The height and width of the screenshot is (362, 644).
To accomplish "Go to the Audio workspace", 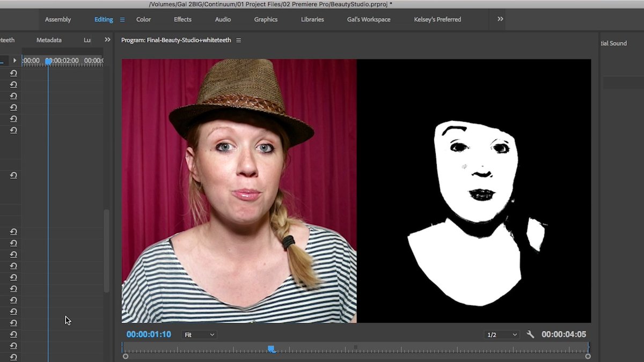I will point(223,19).
